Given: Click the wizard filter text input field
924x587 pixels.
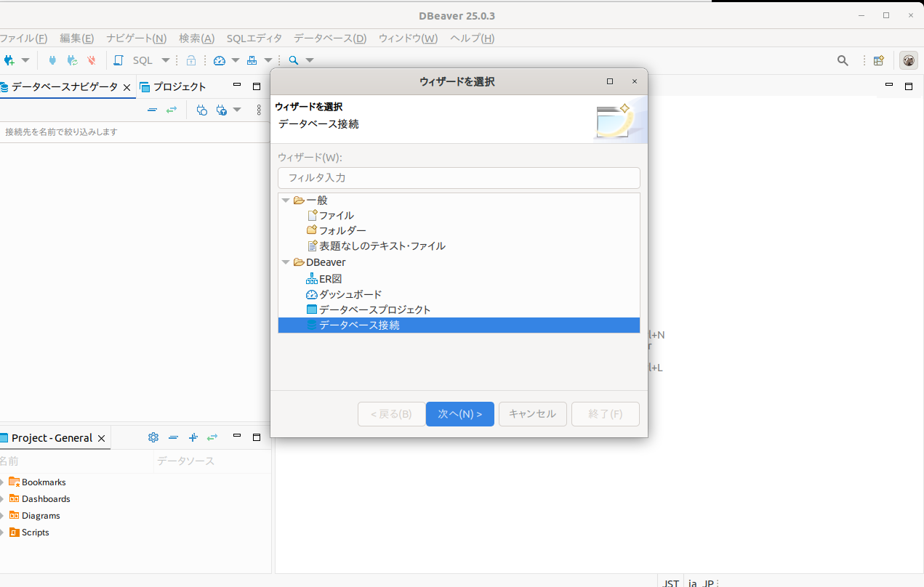Looking at the screenshot, I should [x=459, y=178].
